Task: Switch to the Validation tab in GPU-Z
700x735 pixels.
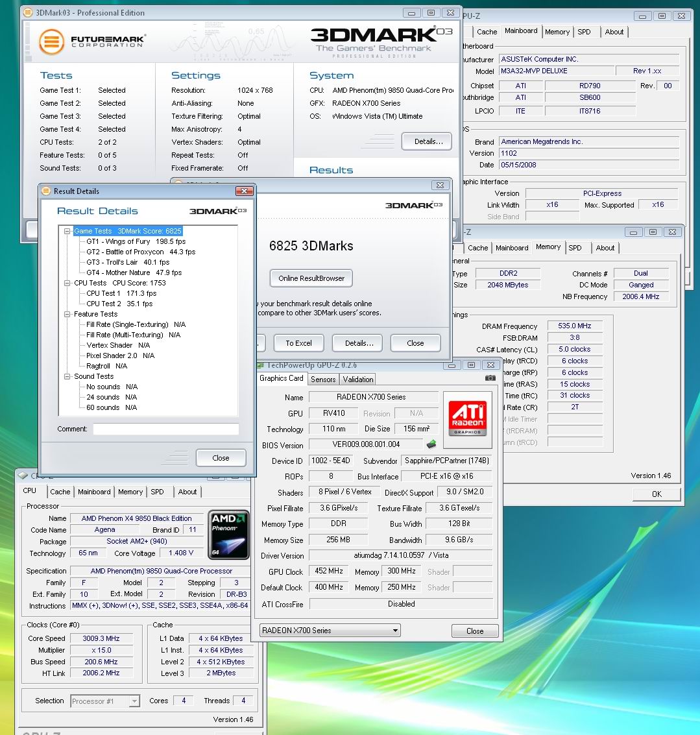Action: click(x=357, y=380)
